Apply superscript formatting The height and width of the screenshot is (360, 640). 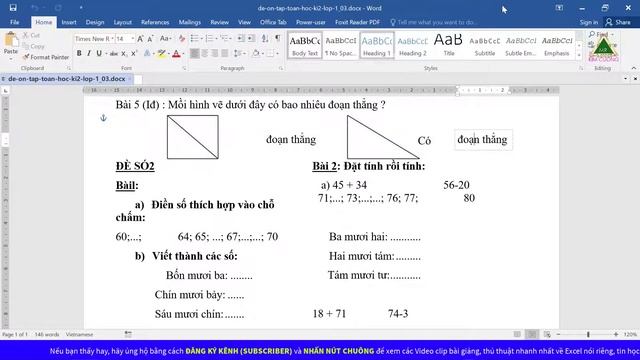click(133, 53)
